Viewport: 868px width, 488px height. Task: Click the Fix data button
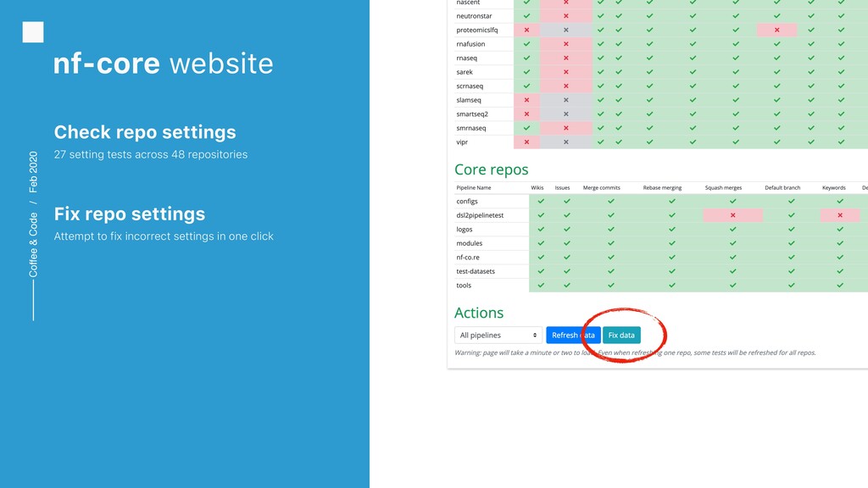click(x=621, y=335)
